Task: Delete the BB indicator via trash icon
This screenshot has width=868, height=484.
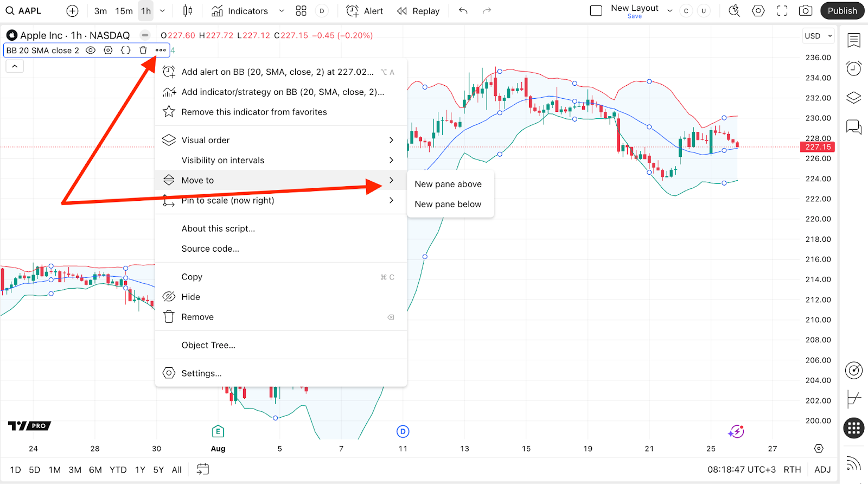Action: (143, 50)
